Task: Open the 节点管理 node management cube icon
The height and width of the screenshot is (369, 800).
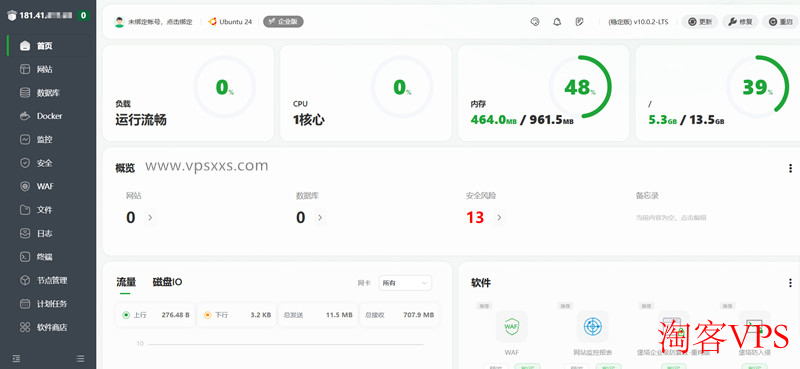Action: coord(25,280)
